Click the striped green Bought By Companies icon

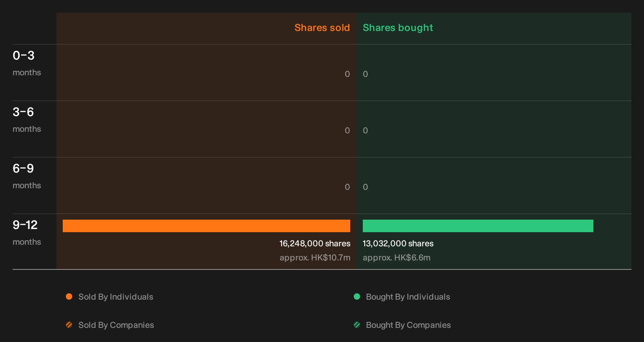point(357,325)
